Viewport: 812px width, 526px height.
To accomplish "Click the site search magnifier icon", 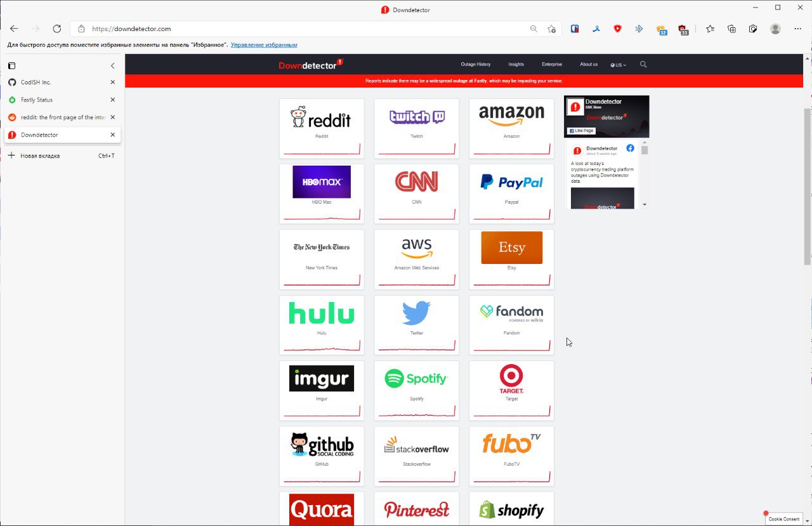I will pyautogui.click(x=643, y=64).
